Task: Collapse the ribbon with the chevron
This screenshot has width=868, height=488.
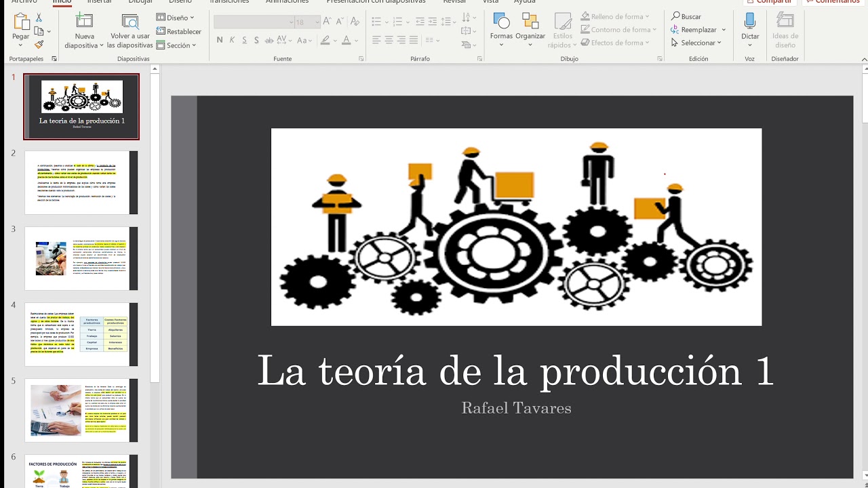Action: [x=864, y=60]
